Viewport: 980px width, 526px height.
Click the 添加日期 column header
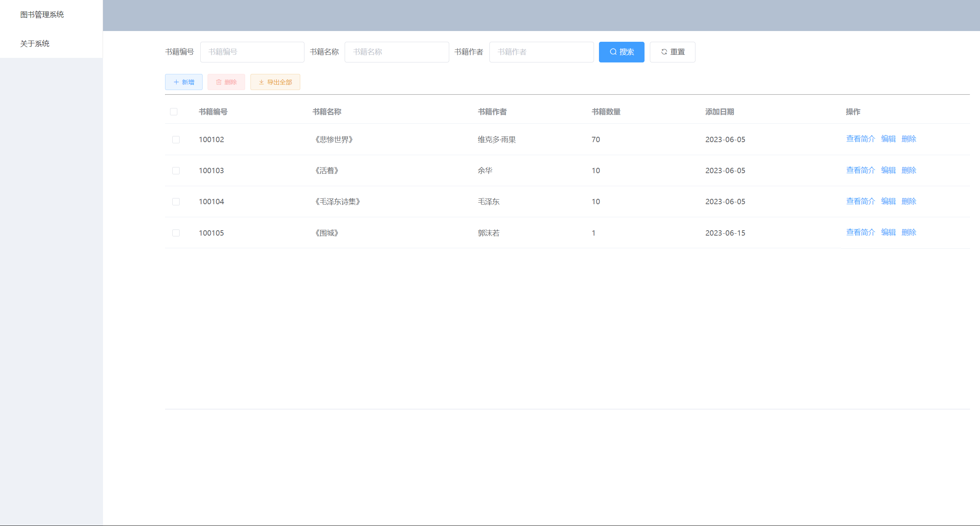720,112
